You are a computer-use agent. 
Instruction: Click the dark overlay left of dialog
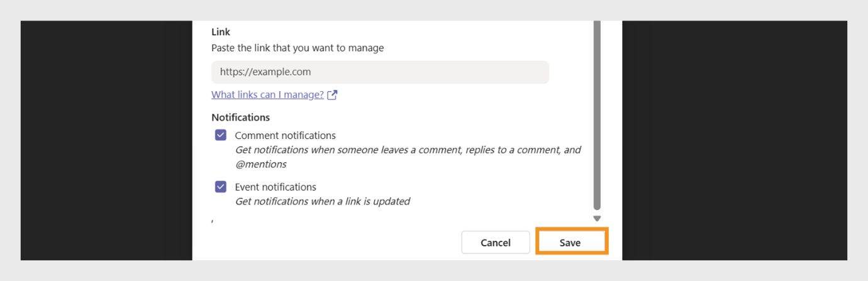[106, 140]
